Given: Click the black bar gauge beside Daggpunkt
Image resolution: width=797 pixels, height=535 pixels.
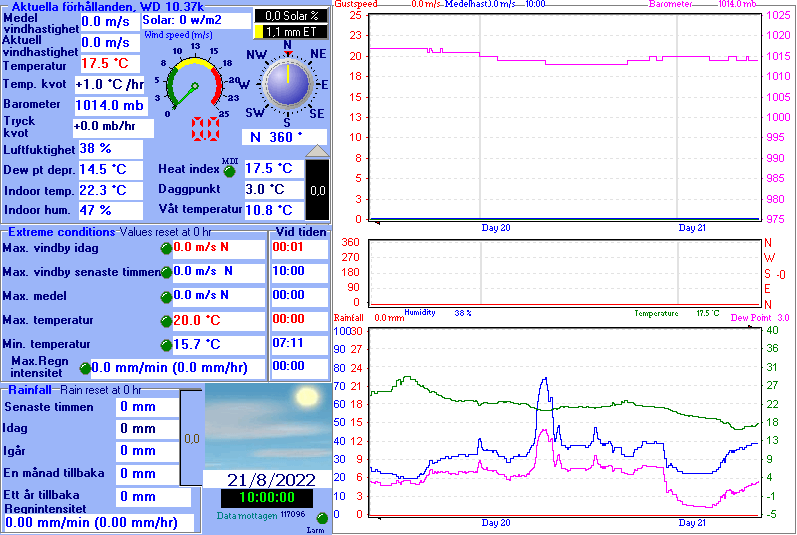Looking at the screenshot, I should point(316,190).
